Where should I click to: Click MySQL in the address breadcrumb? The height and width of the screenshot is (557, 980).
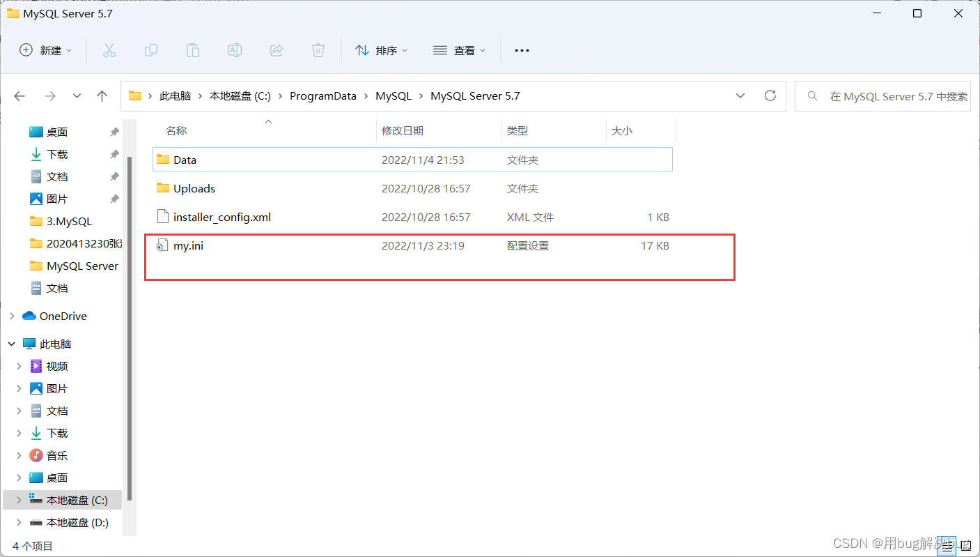point(394,96)
